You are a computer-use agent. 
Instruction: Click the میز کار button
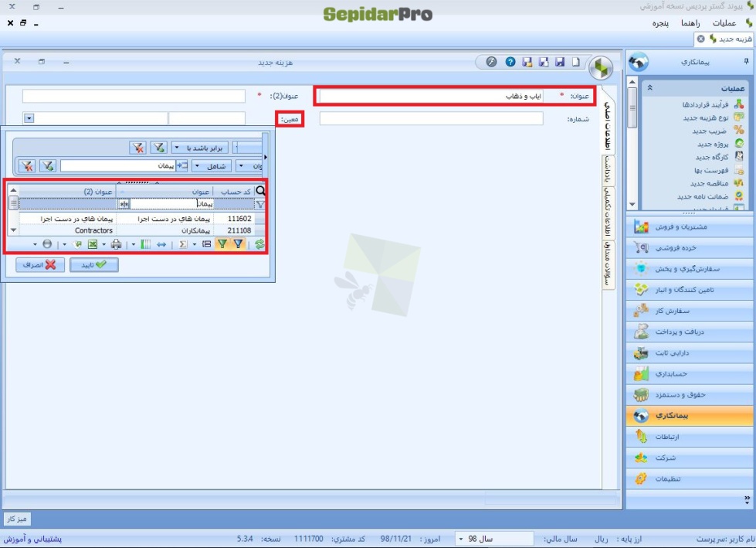coord(17,519)
